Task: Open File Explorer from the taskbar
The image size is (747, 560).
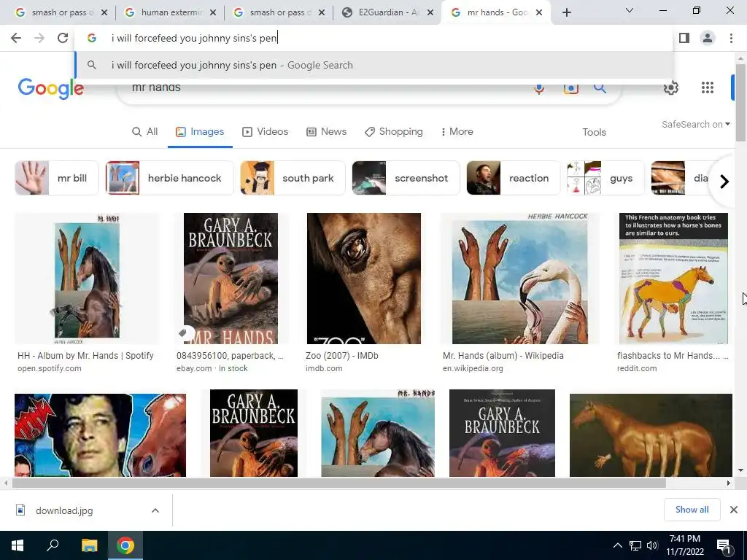Action: 89,545
